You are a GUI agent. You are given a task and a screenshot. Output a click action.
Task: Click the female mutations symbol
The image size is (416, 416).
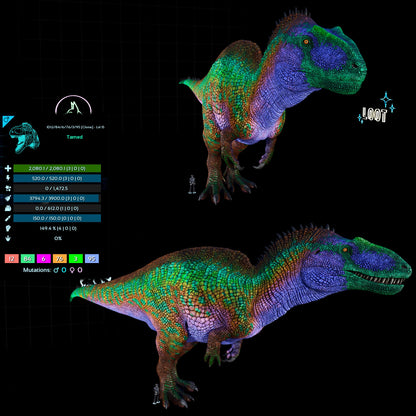tap(72, 270)
